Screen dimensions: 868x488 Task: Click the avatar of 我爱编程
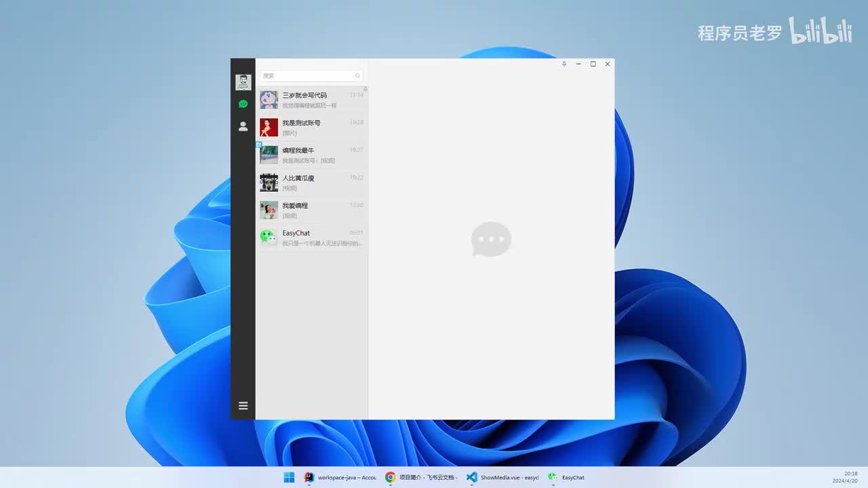(269, 210)
